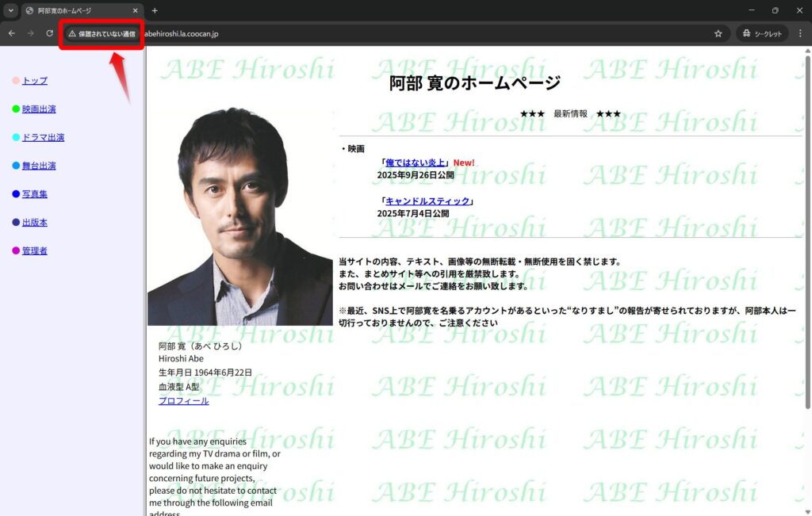The image size is (812, 516).
Task: Reload the current page
Action: coord(50,33)
